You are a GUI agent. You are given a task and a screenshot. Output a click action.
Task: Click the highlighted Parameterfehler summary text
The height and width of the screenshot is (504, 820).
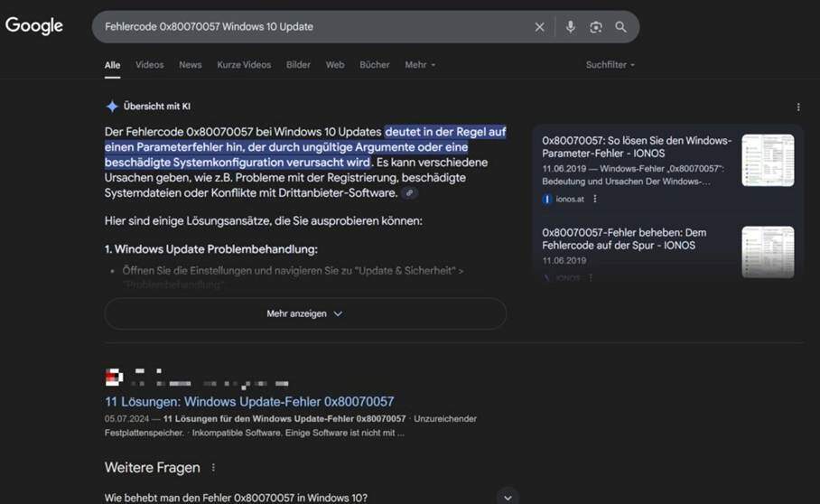coord(305,147)
